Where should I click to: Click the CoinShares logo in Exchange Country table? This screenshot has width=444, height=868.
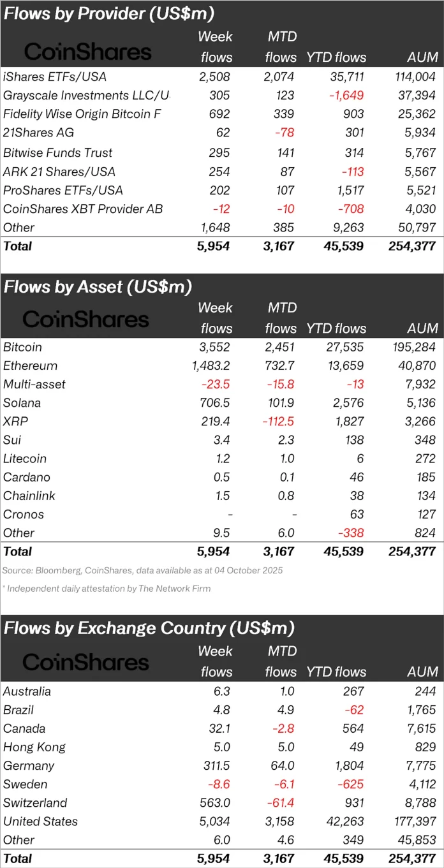coord(85,662)
